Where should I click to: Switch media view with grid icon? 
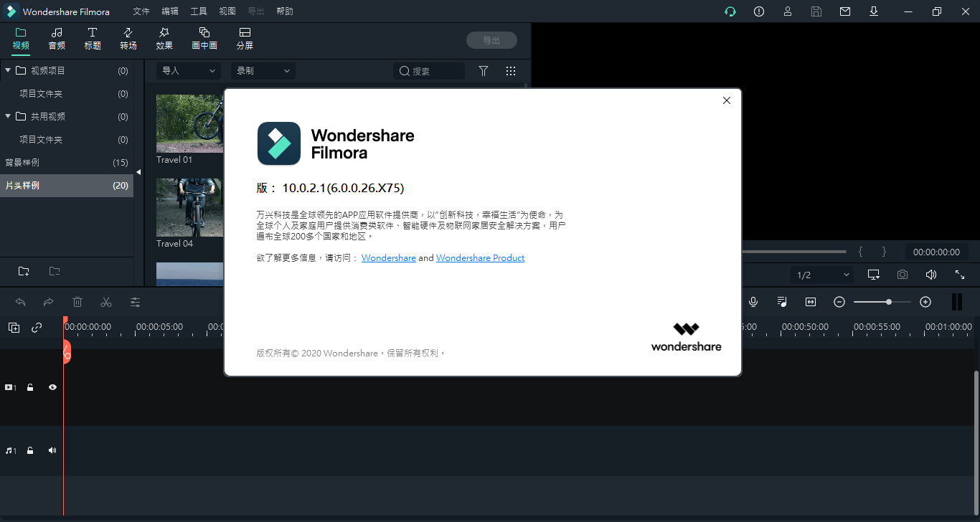point(511,71)
